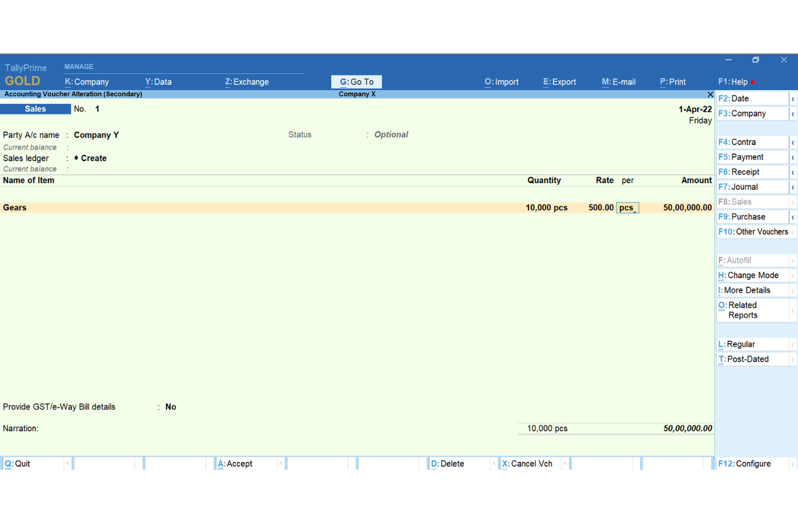Open the K: Company menu

(87, 81)
